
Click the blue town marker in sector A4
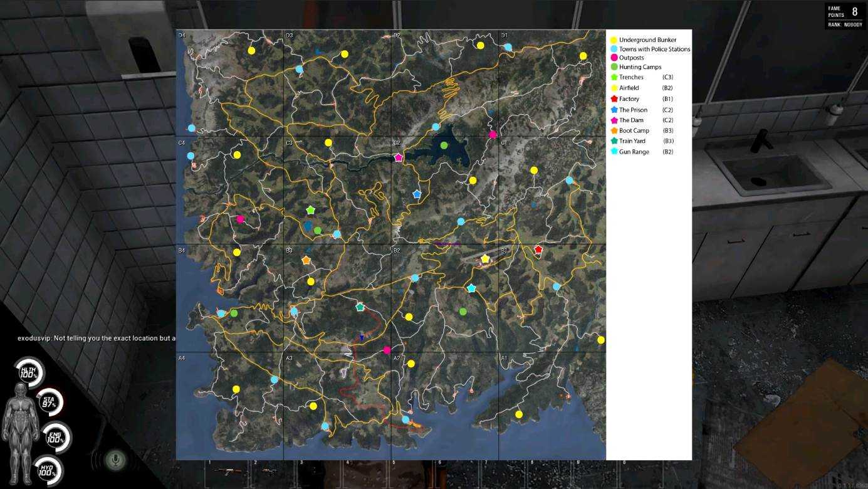click(x=274, y=379)
